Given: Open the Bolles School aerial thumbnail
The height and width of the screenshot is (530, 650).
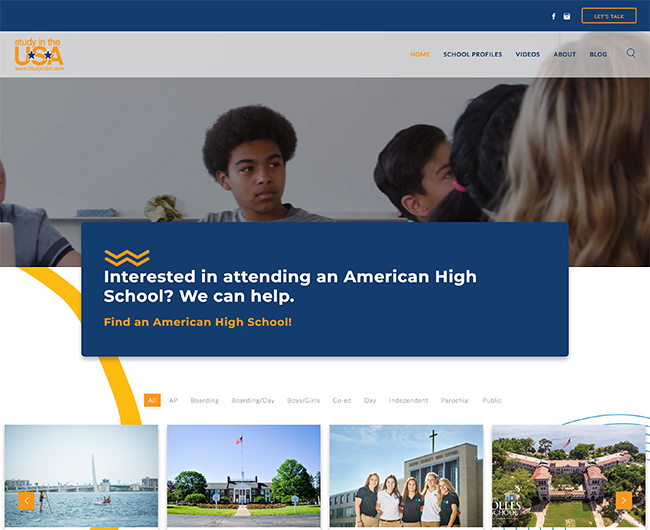Looking at the screenshot, I should pos(569,476).
